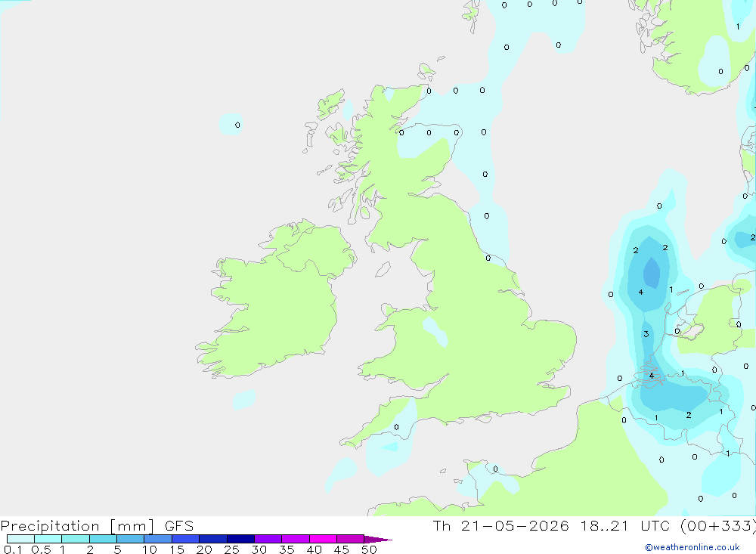Click the 3 value label off Dutch coast
Image resolution: width=756 pixels, height=554 pixels.
646,334
